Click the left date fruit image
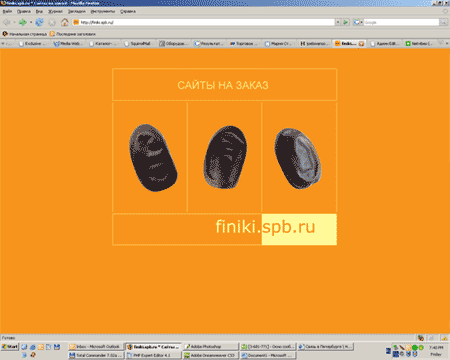 point(153,158)
